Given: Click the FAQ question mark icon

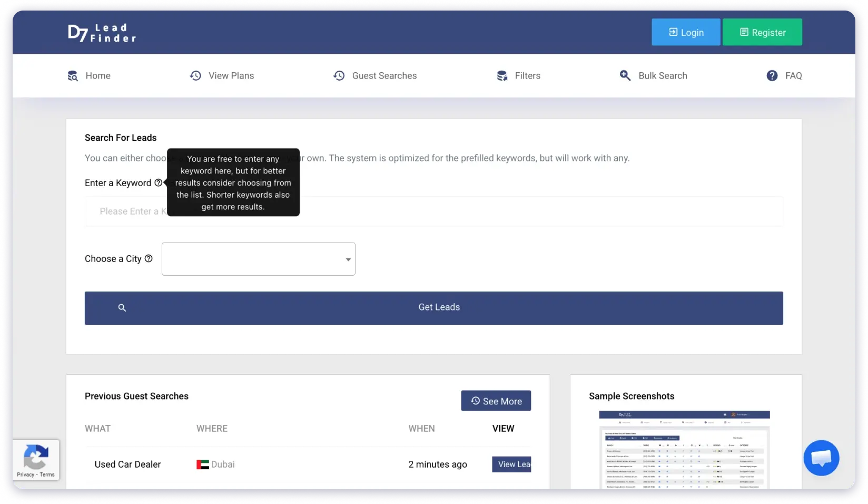Looking at the screenshot, I should 772,76.
